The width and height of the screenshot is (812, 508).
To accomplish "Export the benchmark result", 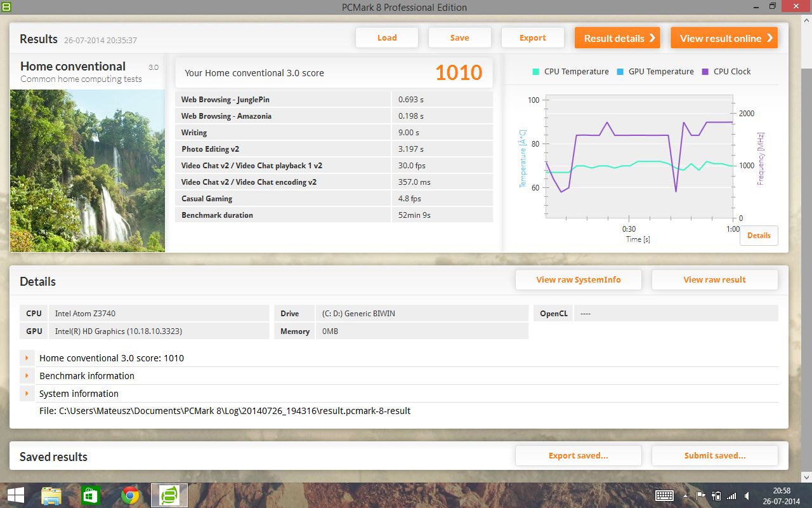I will (533, 37).
